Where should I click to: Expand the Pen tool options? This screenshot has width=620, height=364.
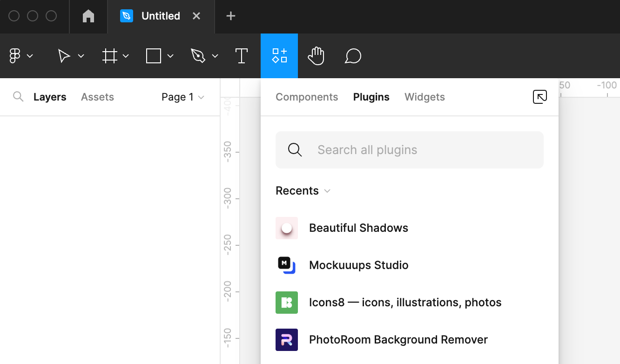(x=215, y=56)
